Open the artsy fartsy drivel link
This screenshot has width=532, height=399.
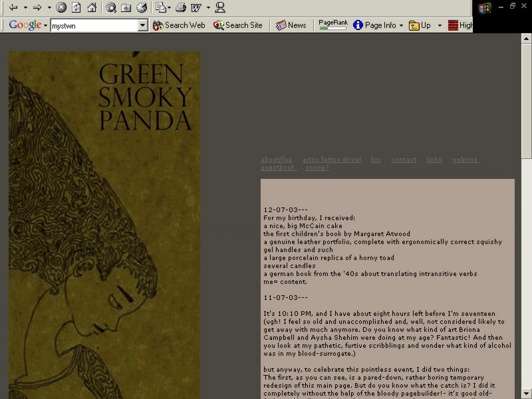(x=331, y=160)
